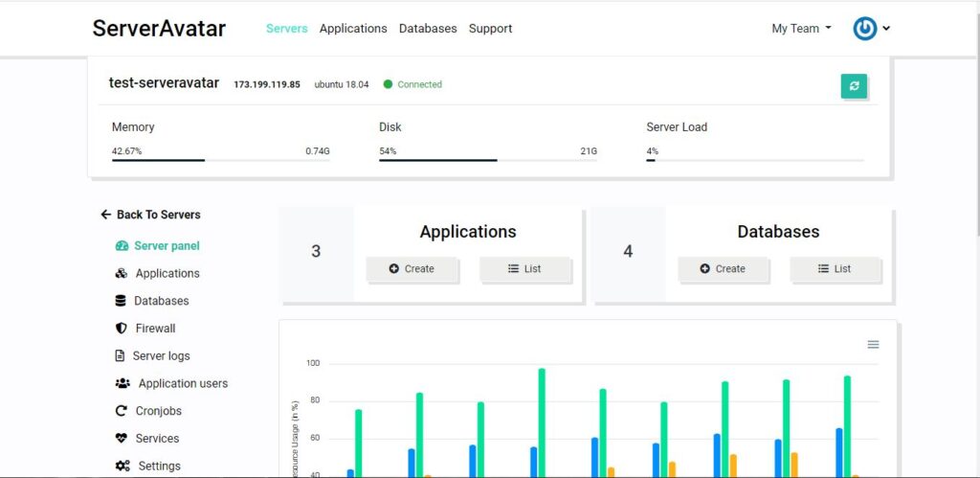Click the 54% disk value
Screen dimensions: 980x478
[388, 150]
